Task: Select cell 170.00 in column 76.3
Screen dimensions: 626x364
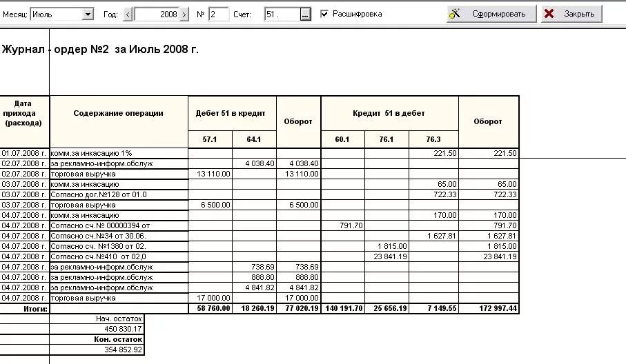Action: 433,215
